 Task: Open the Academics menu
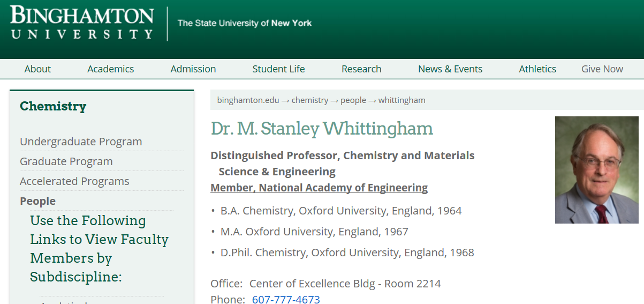click(x=111, y=69)
